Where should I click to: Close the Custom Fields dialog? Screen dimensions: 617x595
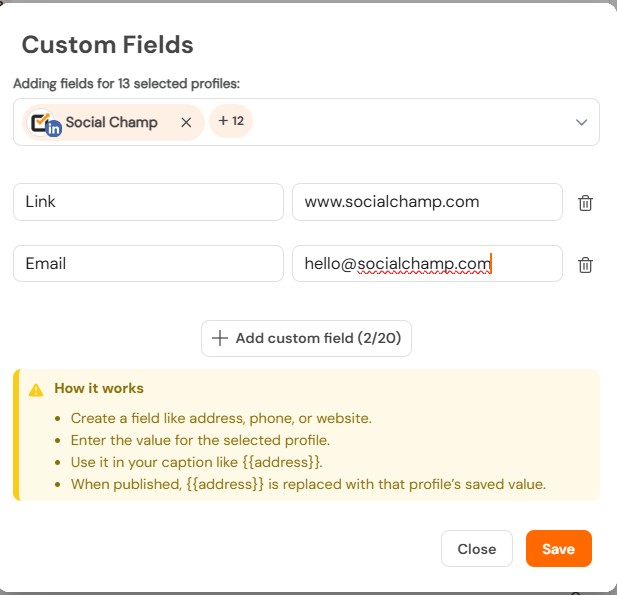[477, 549]
